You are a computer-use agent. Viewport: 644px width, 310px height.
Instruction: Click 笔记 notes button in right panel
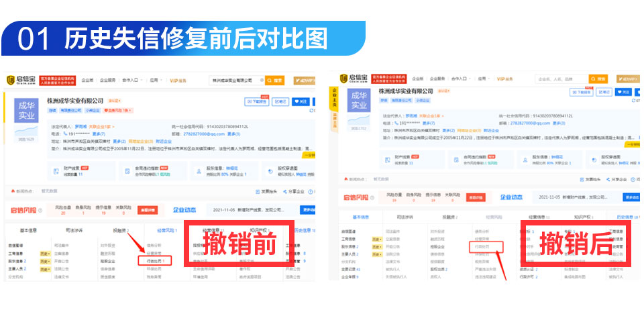[x=603, y=93]
